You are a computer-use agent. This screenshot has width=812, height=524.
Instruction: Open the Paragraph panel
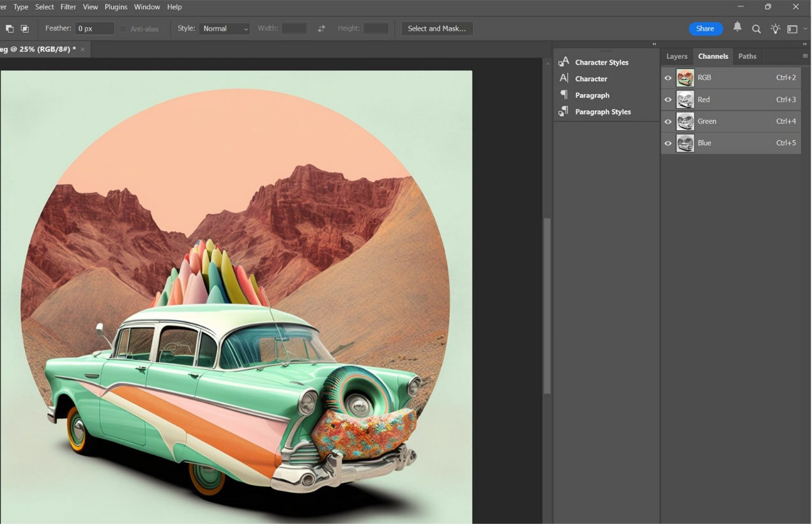tap(592, 95)
